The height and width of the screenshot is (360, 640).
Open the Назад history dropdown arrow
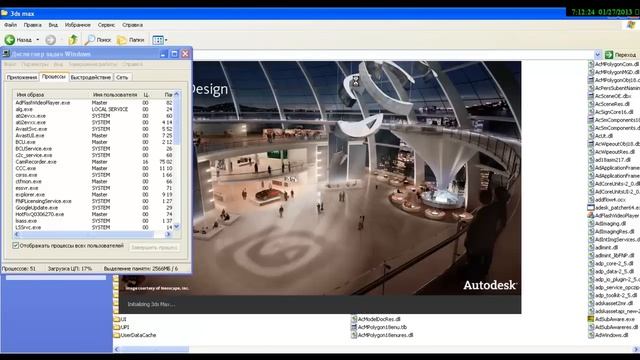pos(38,40)
